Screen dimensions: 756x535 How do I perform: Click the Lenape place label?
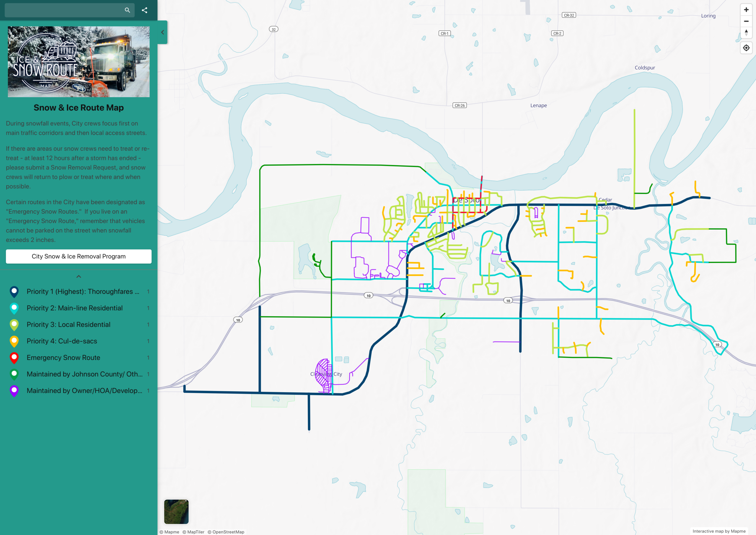tap(538, 105)
